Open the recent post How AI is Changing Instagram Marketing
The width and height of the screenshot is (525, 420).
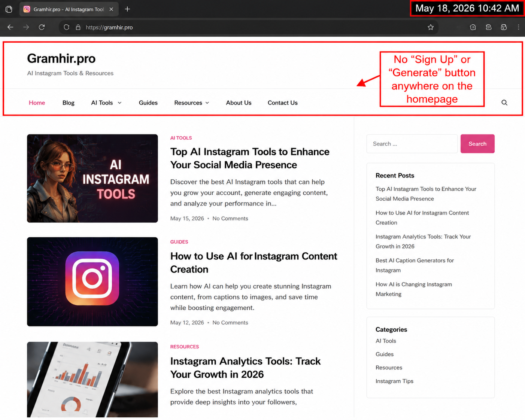pos(414,289)
